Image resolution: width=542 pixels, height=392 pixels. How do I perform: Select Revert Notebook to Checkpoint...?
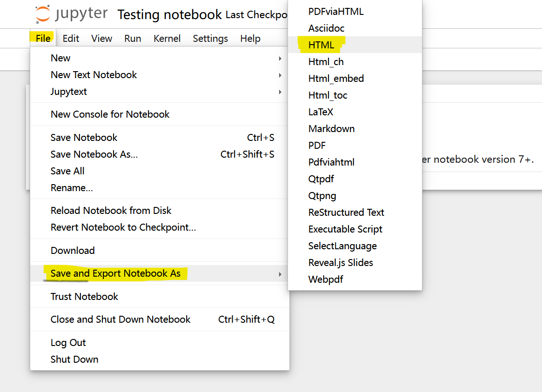(x=160, y=227)
